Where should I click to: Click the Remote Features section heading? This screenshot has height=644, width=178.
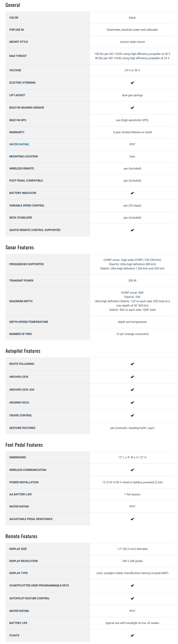coord(21,536)
